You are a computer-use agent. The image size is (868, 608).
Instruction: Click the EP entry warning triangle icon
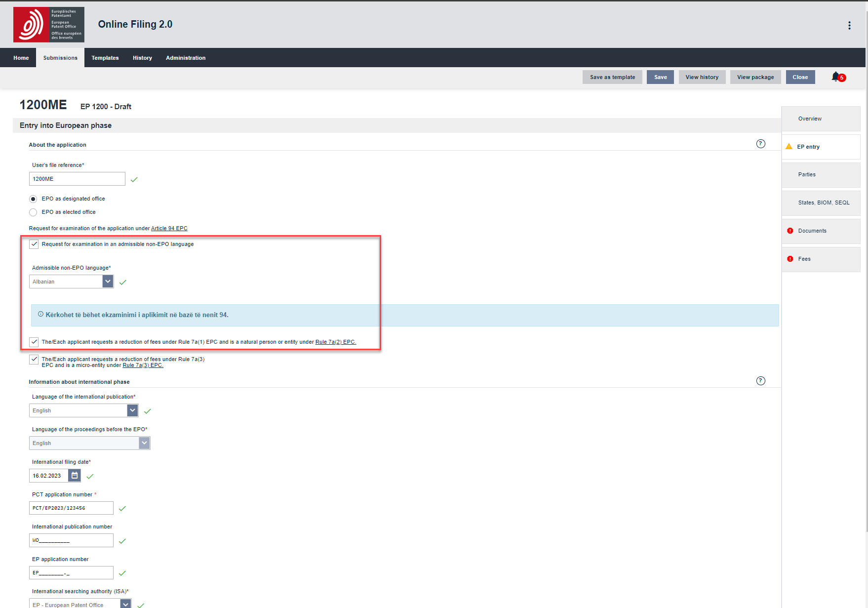point(789,147)
